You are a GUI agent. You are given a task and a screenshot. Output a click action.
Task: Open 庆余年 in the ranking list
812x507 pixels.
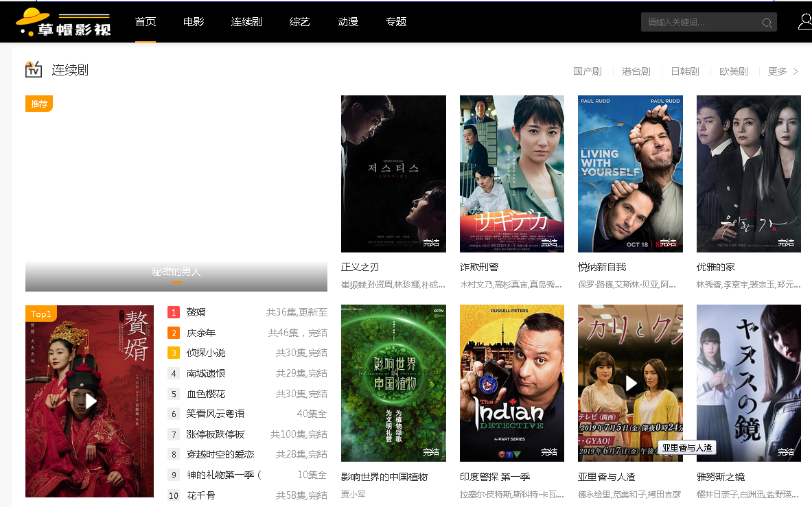pos(201,333)
